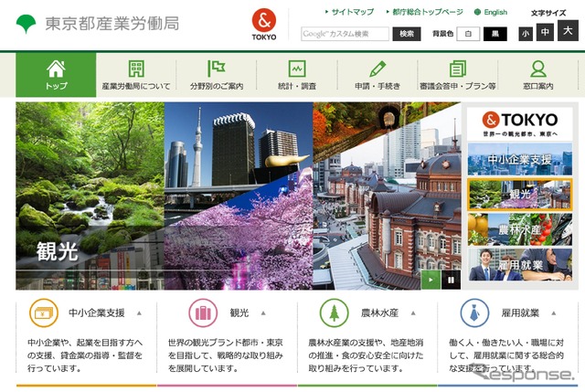585x392 pixels.
Task: Set background color to 黒 black
Action: 495,34
